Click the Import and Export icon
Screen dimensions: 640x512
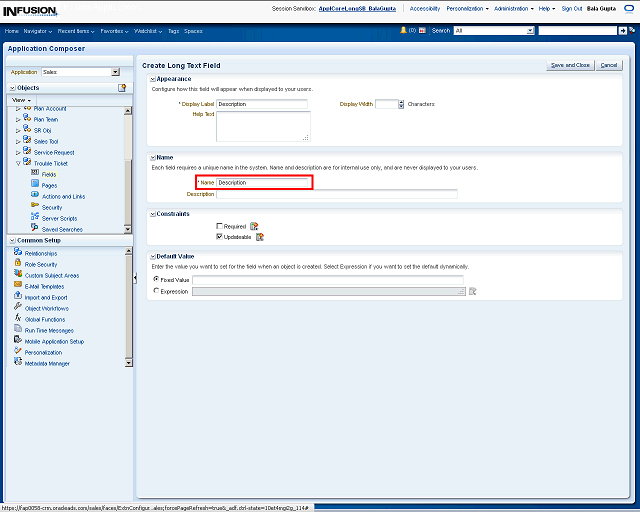[18, 297]
